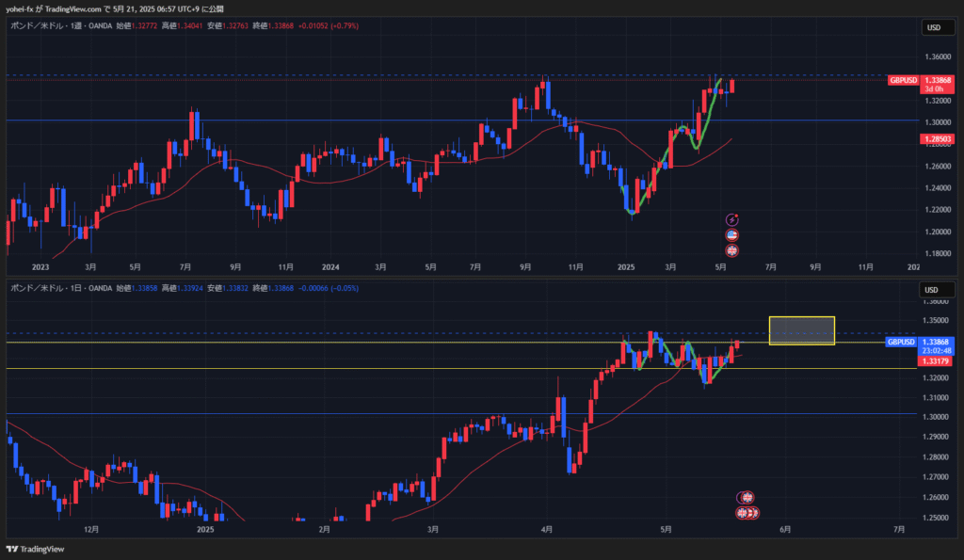Click the 2023 label on the weekly time axis

click(40, 266)
